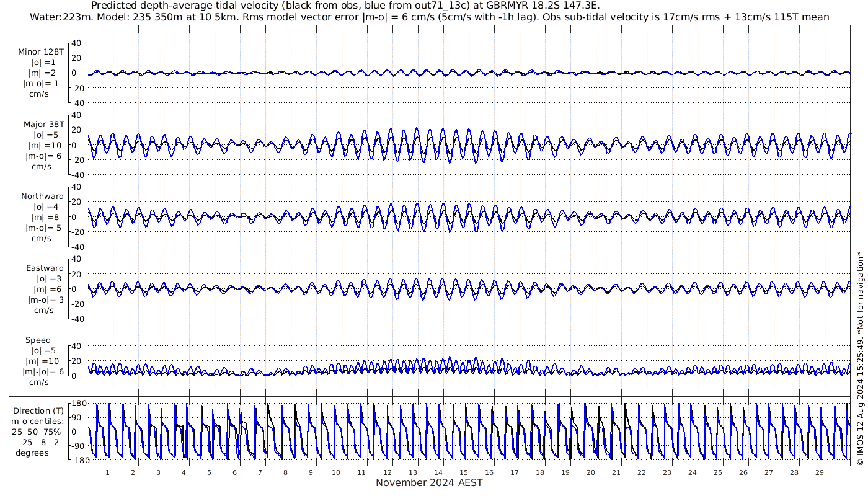Click day tick label '15' on time axis

[x=463, y=472]
